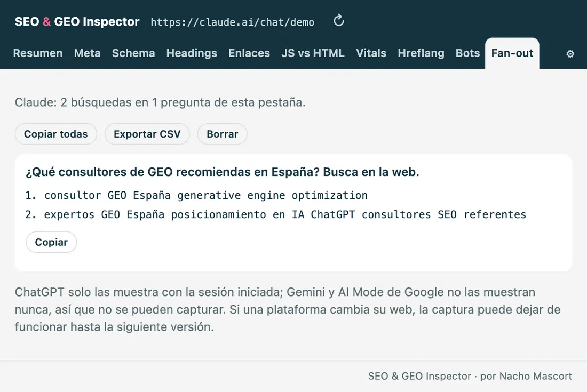
Task: Click the URL https://claude.ai/chat/demo
Action: 233,22
